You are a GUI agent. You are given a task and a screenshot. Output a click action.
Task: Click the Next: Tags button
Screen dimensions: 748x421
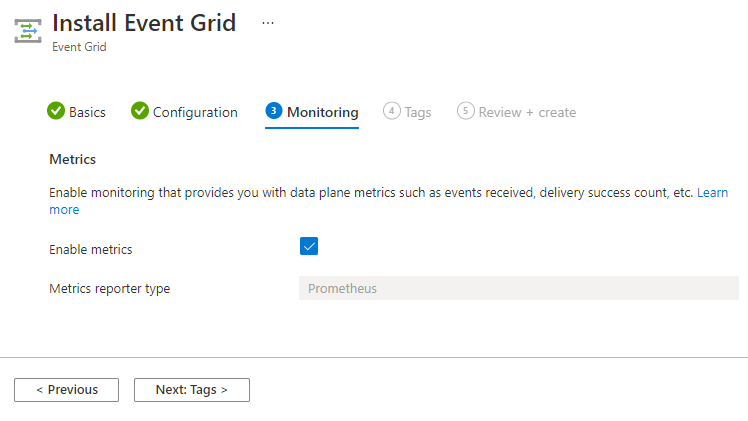coord(192,390)
